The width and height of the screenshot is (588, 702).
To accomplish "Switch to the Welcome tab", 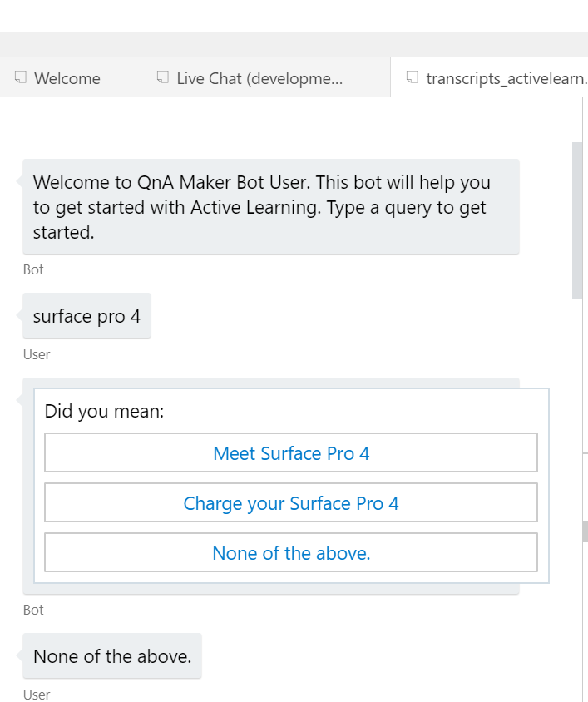I will [x=71, y=77].
